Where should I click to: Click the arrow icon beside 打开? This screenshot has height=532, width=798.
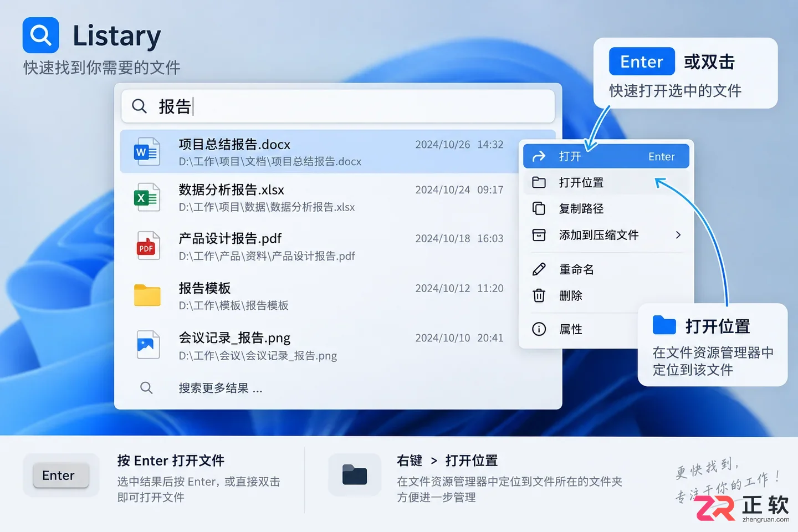[539, 157]
